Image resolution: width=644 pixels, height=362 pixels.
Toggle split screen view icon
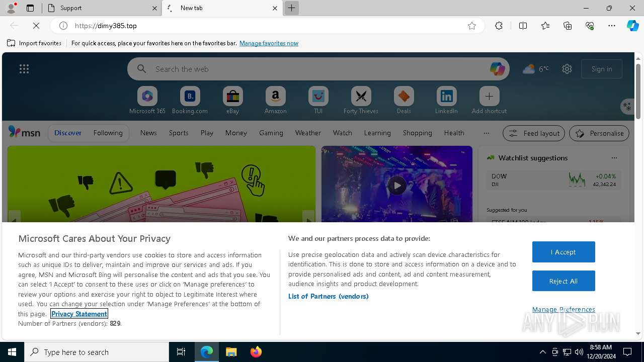[x=523, y=26]
